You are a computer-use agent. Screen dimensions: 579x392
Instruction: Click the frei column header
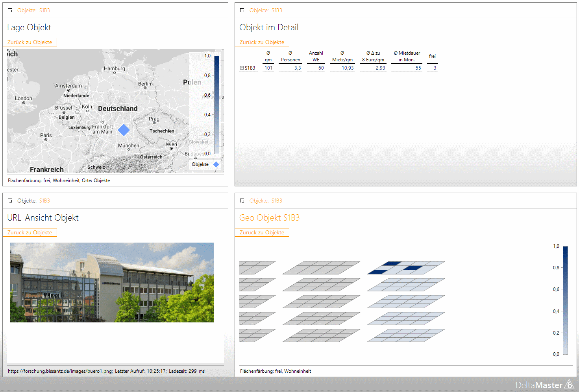tap(432, 56)
